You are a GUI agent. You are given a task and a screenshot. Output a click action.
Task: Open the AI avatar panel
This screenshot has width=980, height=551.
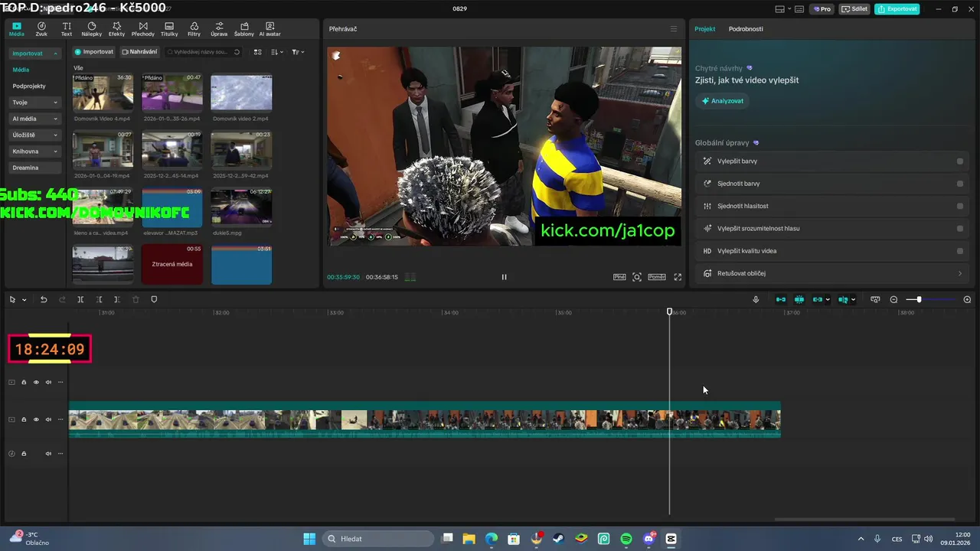(x=269, y=29)
